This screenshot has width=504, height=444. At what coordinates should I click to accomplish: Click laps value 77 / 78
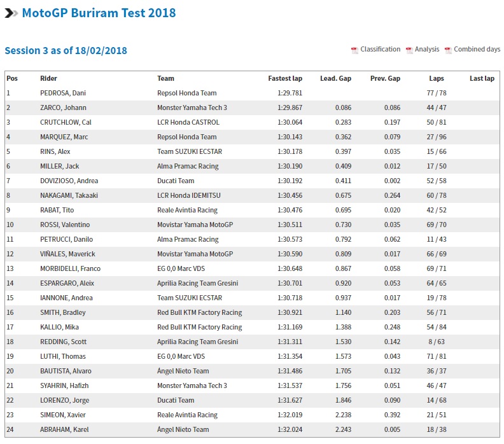[x=437, y=93]
